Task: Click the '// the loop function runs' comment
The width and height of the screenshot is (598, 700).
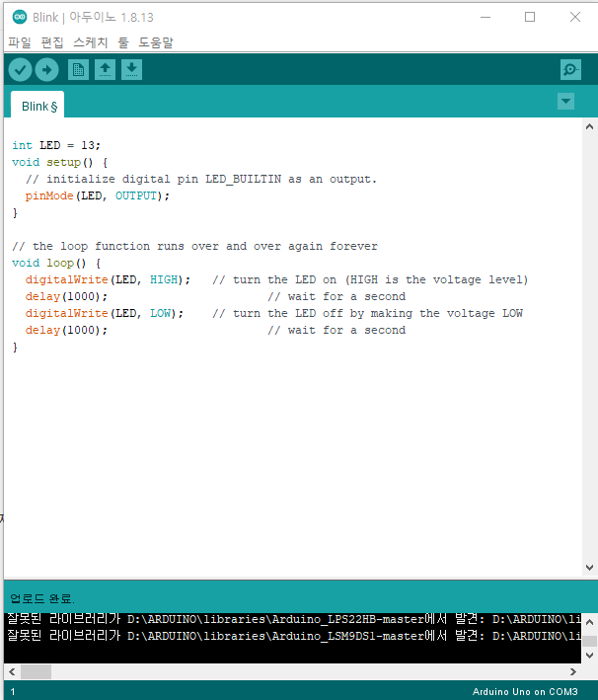Action: (x=194, y=246)
